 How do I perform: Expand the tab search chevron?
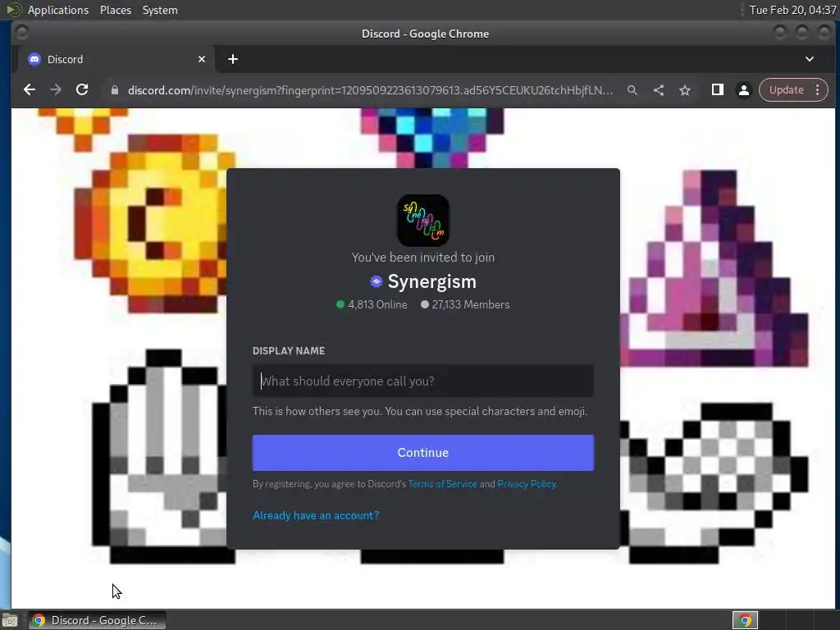810,59
